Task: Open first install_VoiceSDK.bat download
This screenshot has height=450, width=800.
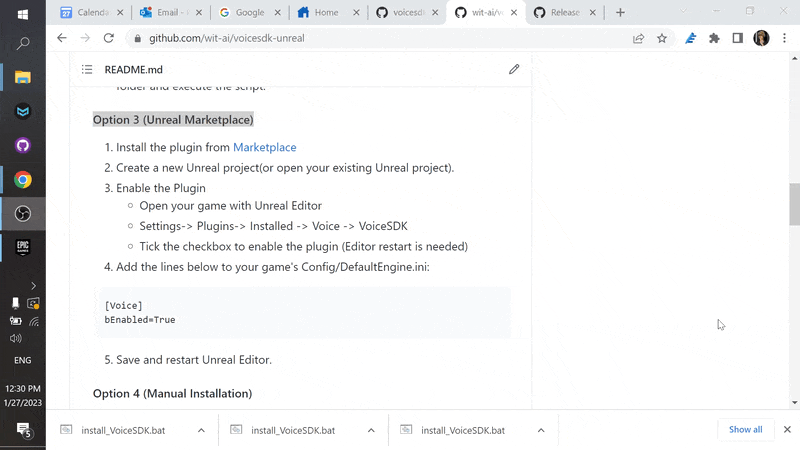Action: (123, 430)
